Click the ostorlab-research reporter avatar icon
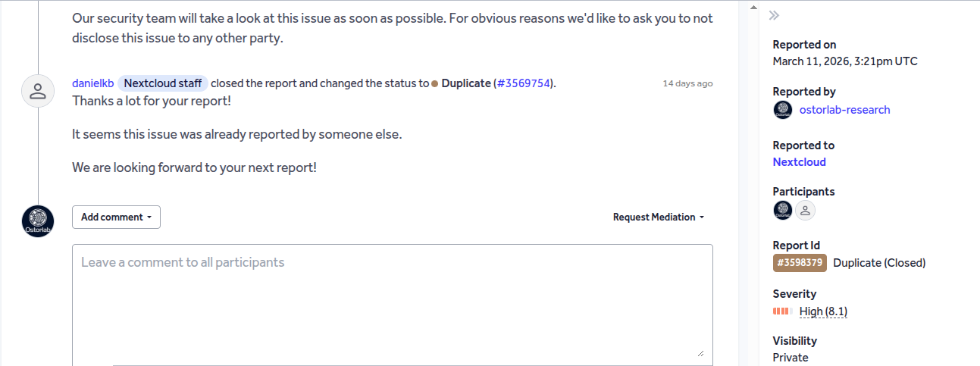Image resolution: width=980 pixels, height=366 pixels. coord(783,110)
